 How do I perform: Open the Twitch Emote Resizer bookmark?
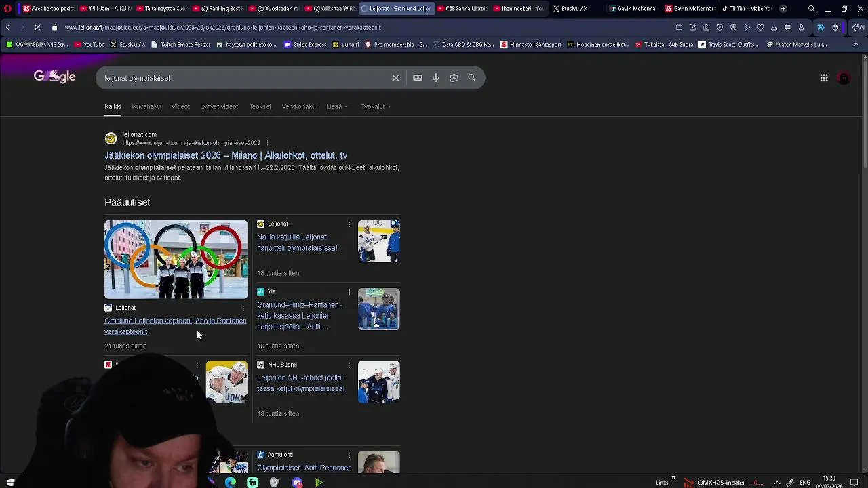(x=180, y=45)
